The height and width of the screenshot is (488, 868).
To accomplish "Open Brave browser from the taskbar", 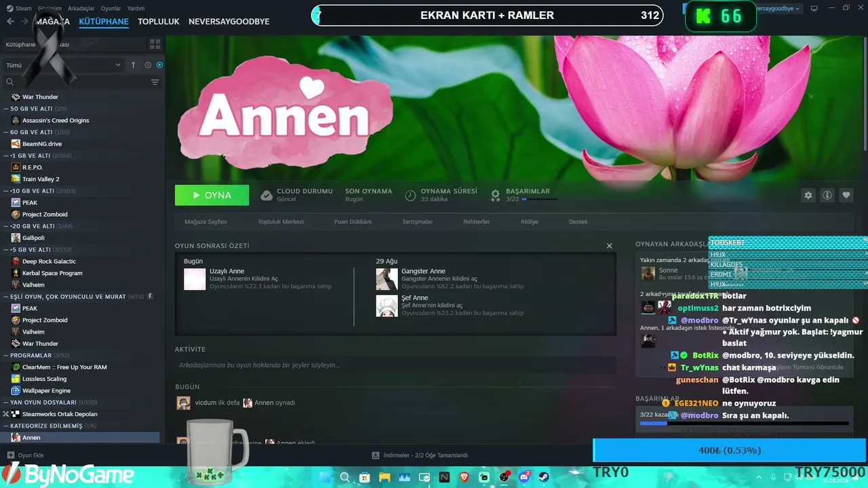I will 465,477.
